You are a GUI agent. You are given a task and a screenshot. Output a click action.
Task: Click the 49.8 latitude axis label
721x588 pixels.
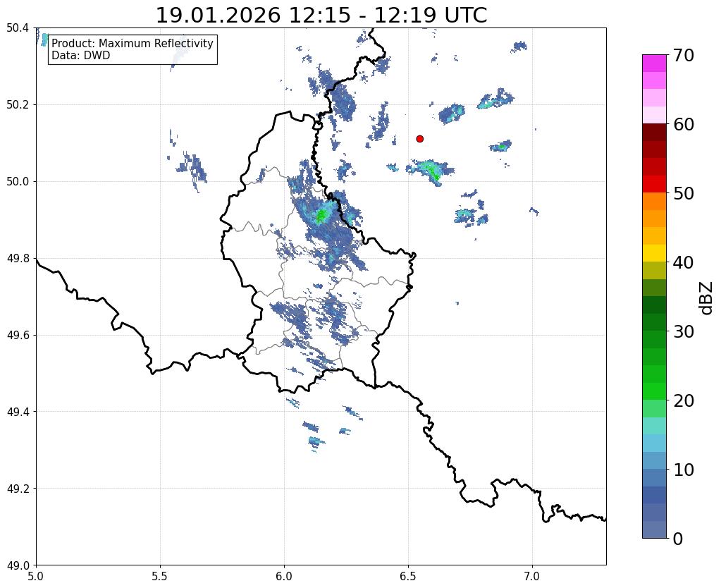tap(18, 258)
